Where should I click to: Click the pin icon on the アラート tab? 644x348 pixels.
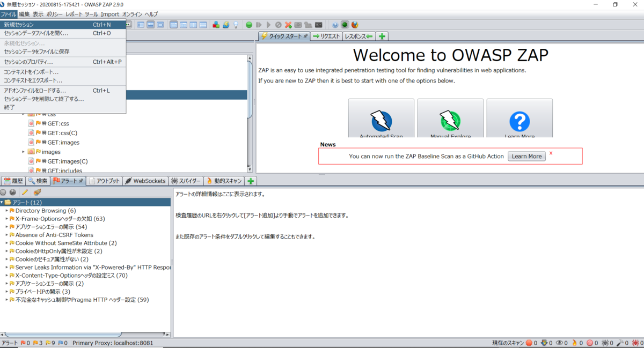(82, 181)
